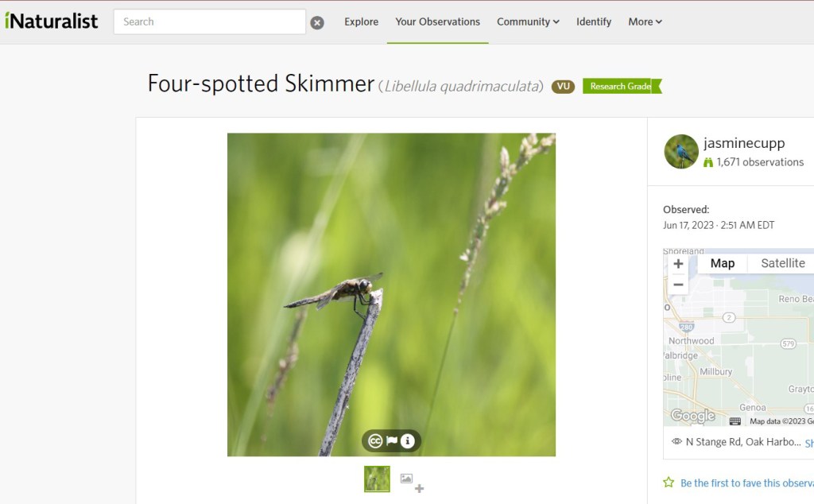This screenshot has width=814, height=504.
Task: Open the Explore page
Action: point(362,21)
